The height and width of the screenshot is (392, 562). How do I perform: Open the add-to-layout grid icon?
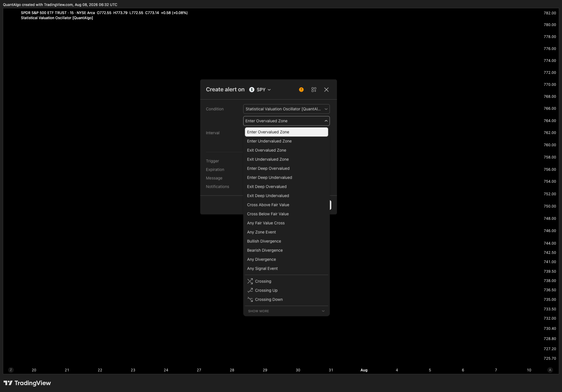314,90
